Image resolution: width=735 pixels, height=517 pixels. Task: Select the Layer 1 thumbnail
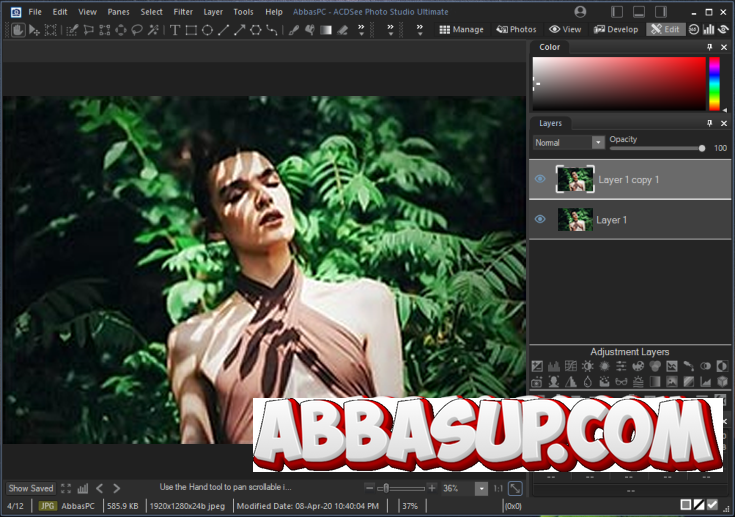pos(575,219)
